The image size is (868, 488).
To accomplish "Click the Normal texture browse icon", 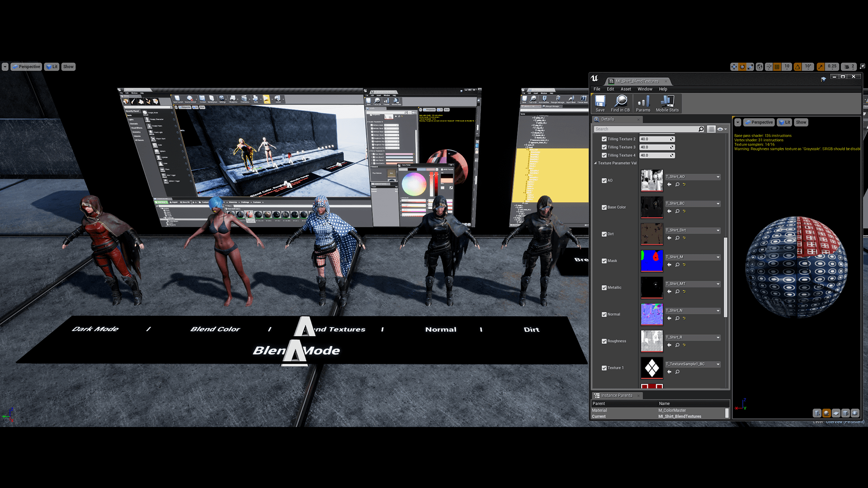I will 677,318.
